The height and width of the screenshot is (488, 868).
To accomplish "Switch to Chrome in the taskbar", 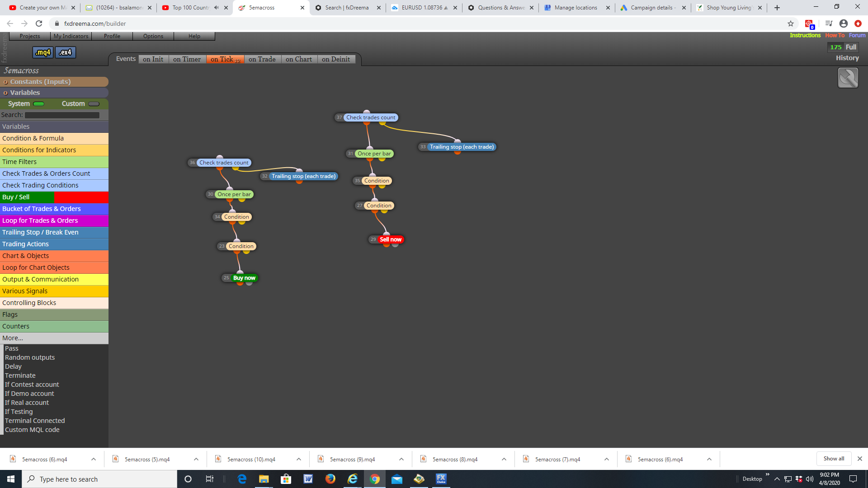I will point(374,479).
